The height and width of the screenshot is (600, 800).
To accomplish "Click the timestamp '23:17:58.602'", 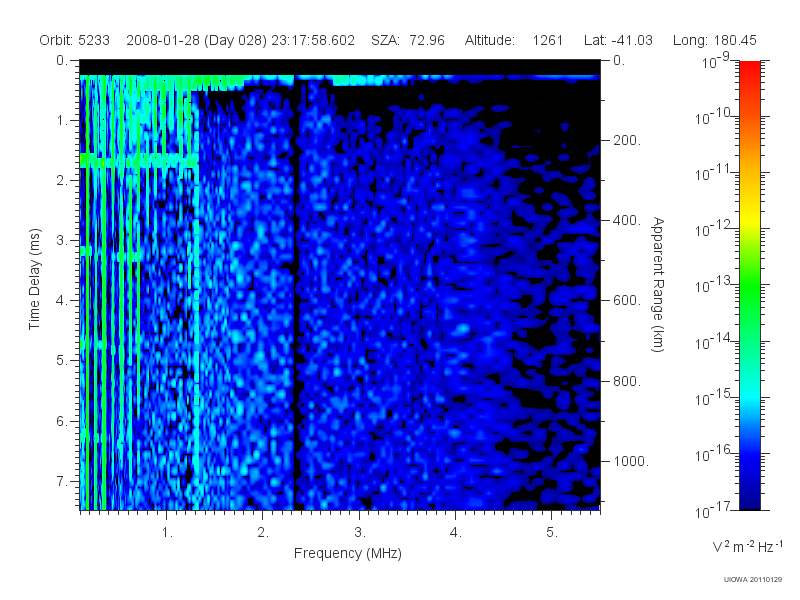I will click(313, 40).
